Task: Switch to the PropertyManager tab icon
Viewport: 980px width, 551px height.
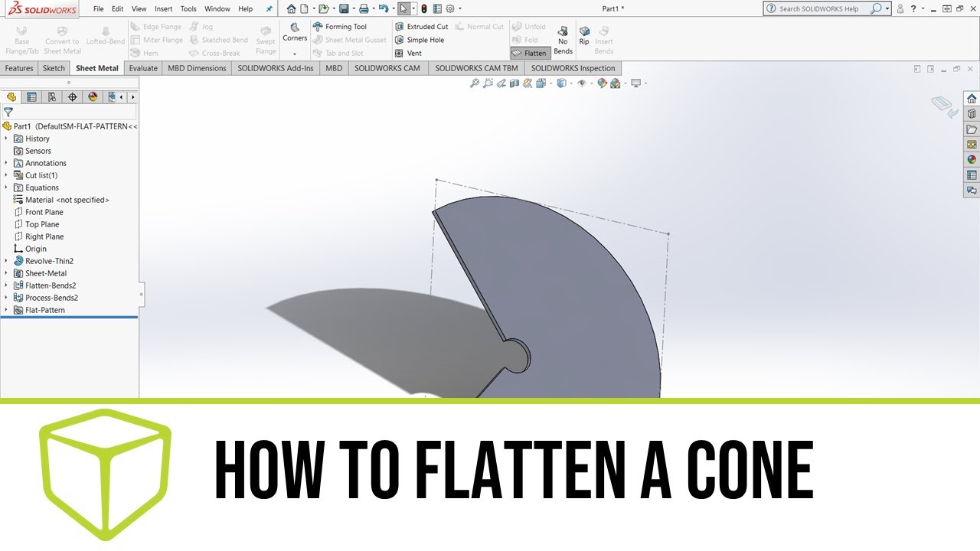Action: [x=31, y=97]
